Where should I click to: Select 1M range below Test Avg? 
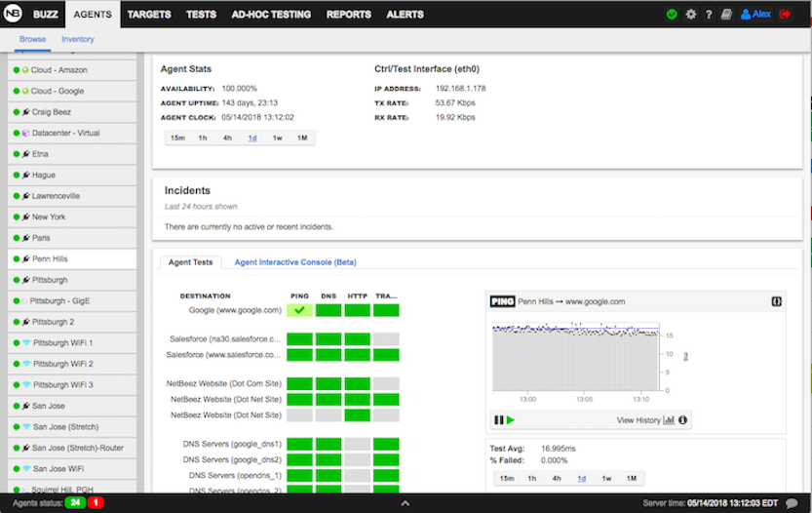[632, 478]
